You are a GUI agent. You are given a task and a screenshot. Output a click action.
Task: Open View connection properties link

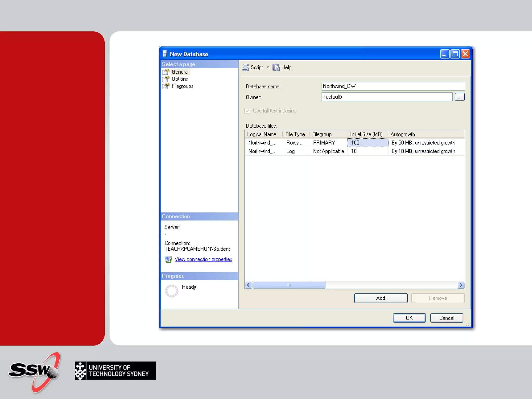pos(203,259)
